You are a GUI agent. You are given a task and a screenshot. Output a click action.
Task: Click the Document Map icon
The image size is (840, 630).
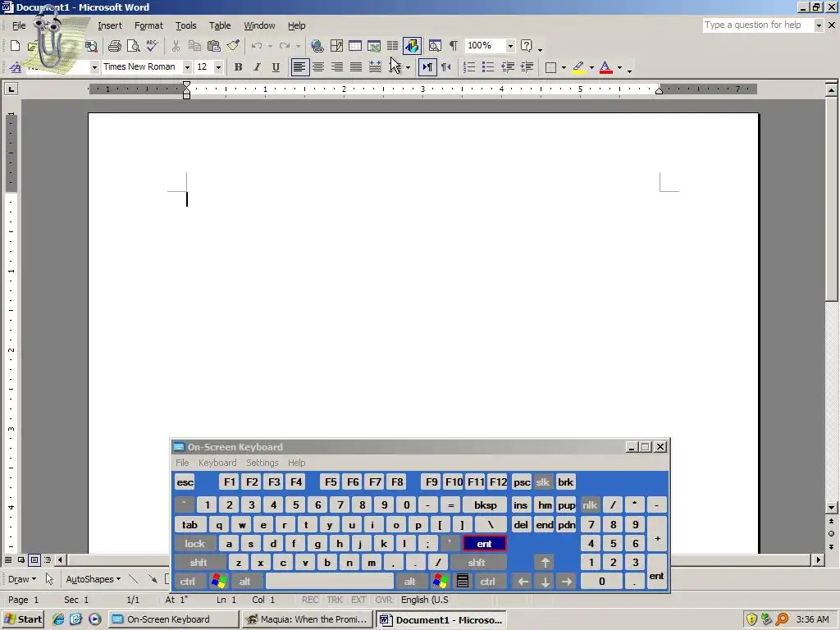(x=435, y=46)
